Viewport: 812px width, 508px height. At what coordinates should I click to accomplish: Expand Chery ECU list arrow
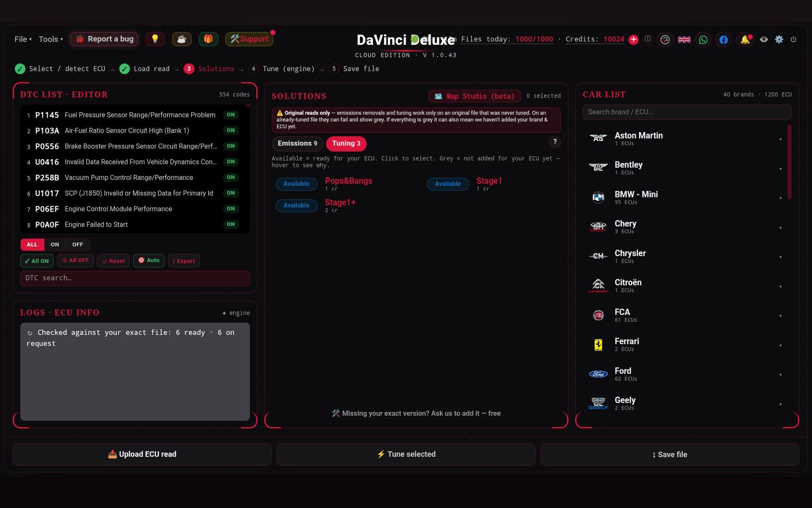click(781, 228)
